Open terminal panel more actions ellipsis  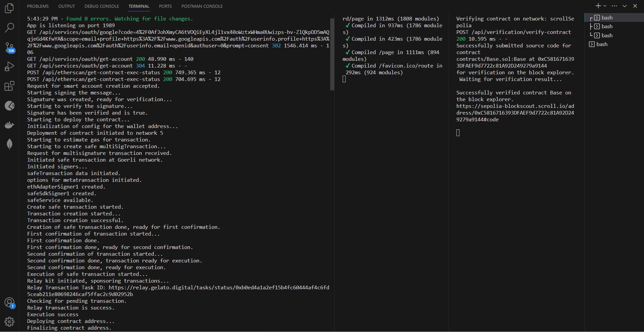coord(614,6)
